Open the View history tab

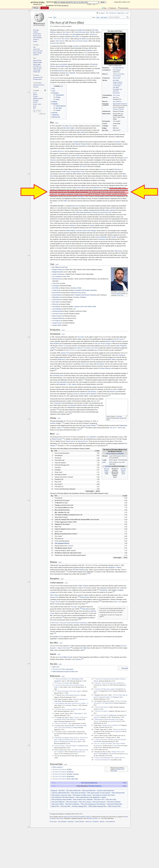pyautogui.click(x=104, y=18)
